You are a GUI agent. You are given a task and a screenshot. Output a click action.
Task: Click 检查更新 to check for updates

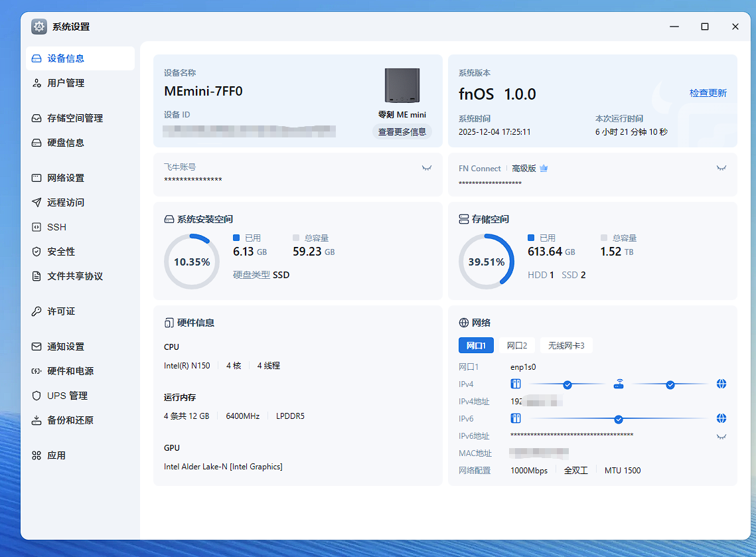pyautogui.click(x=708, y=93)
